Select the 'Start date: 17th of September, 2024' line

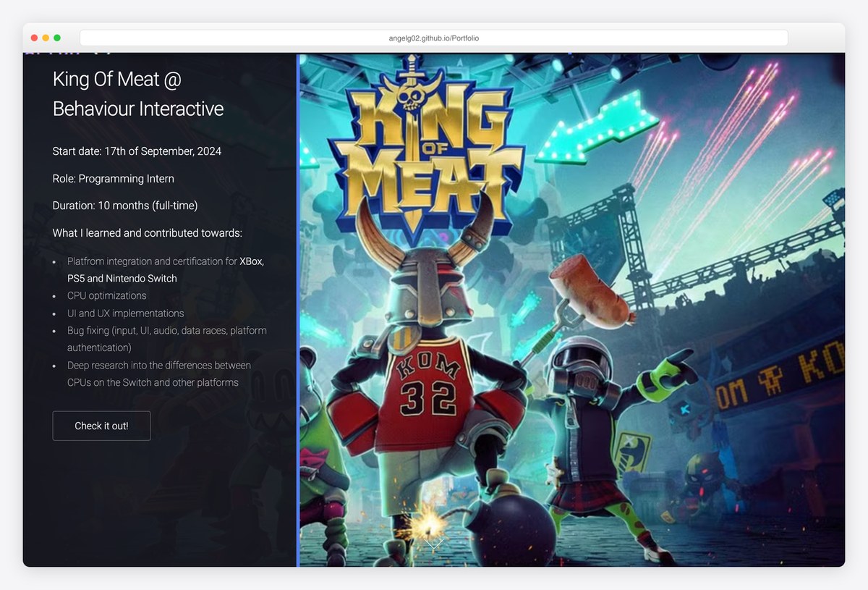[137, 151]
